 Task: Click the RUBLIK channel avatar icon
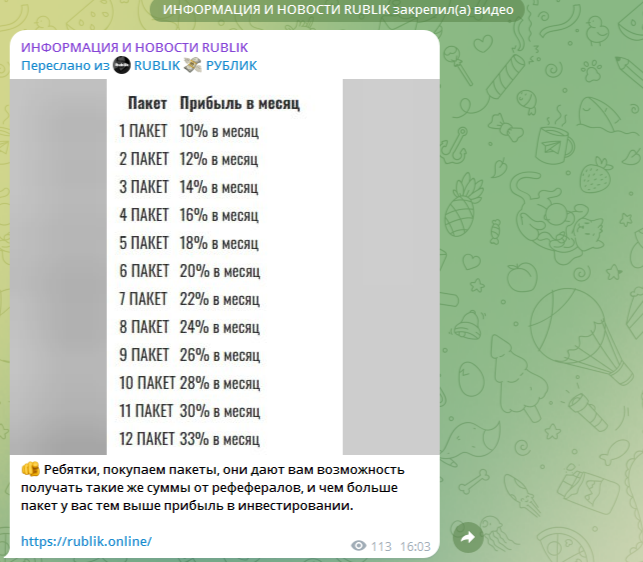click(x=122, y=65)
